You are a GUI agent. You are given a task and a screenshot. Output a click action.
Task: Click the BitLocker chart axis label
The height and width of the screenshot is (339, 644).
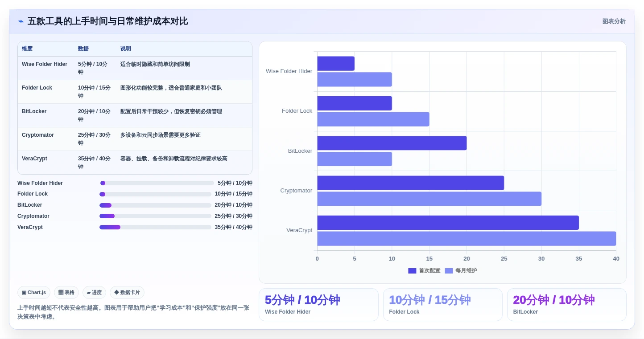tap(300, 151)
